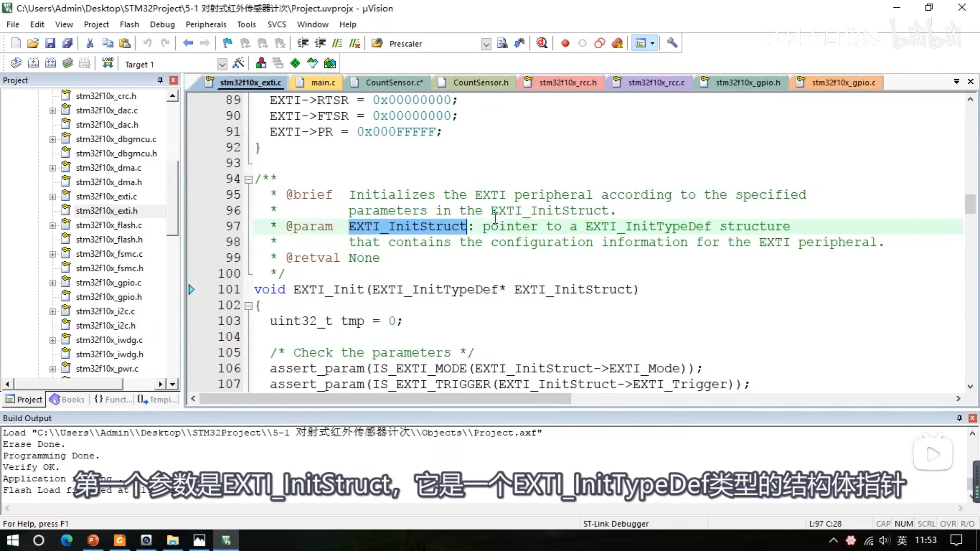Select stm32f10x_flash.h in project tree
Image resolution: width=980 pixels, height=551 pixels.
click(109, 240)
